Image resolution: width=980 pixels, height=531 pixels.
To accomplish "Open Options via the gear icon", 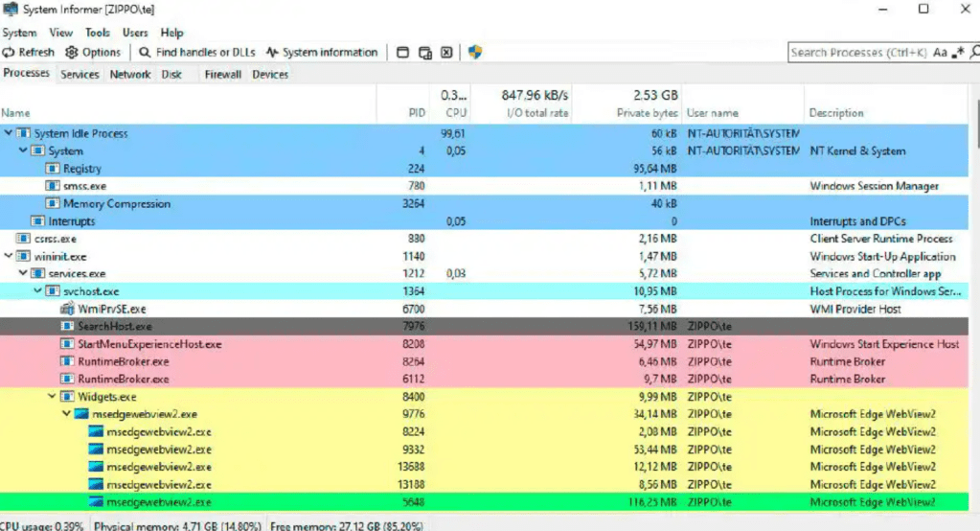I will click(x=71, y=53).
